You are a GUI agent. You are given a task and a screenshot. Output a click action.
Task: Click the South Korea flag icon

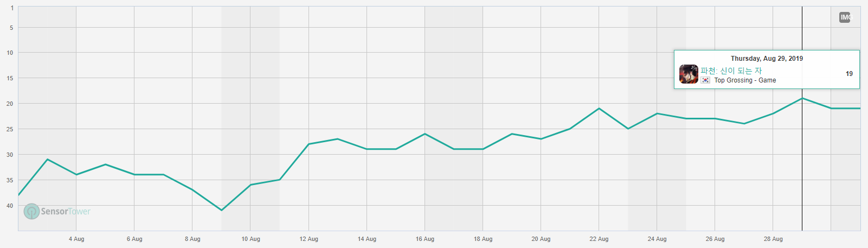click(705, 80)
